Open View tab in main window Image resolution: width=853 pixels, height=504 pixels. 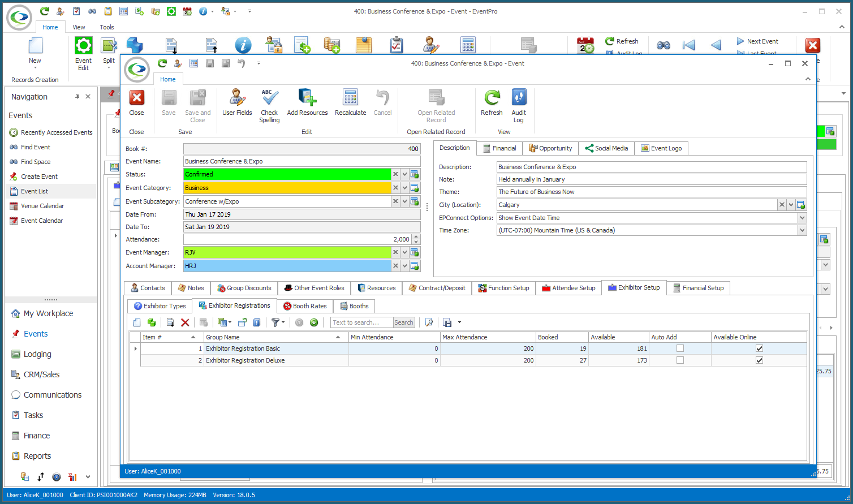79,27
